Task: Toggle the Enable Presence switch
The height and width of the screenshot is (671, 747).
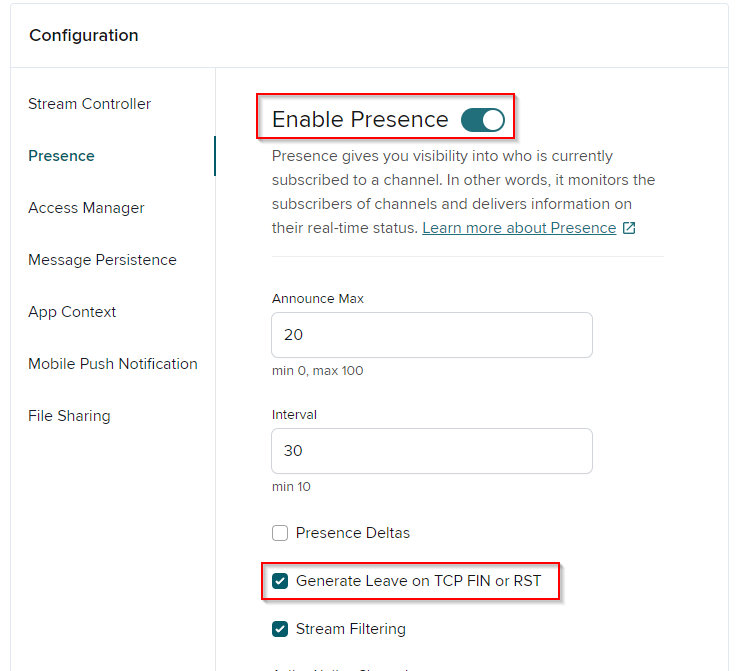Action: (482, 120)
